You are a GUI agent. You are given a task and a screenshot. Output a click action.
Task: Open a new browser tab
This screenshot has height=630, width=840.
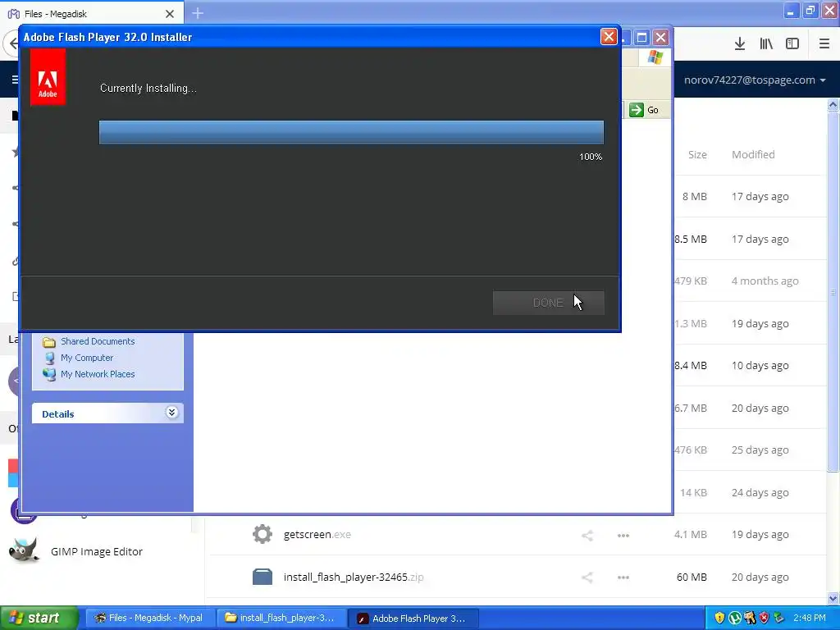(x=198, y=13)
